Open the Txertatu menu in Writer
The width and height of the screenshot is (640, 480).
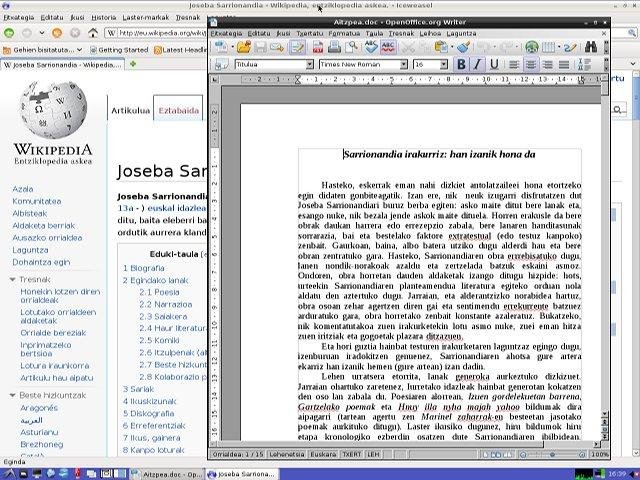pos(309,33)
